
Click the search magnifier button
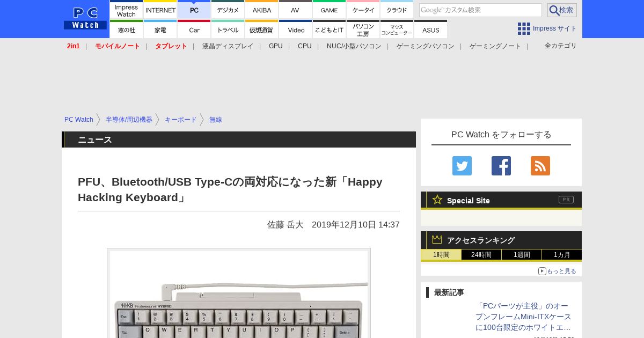tap(562, 10)
